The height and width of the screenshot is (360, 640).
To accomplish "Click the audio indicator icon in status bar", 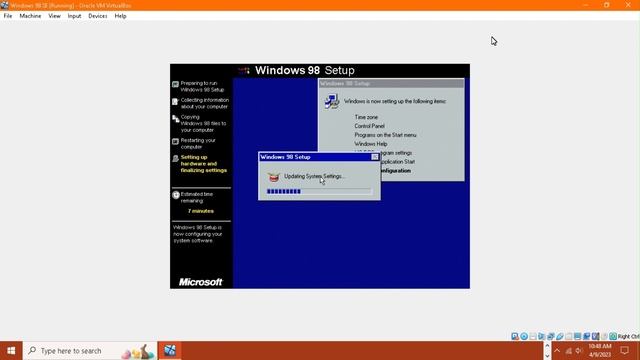I will tap(541, 336).
